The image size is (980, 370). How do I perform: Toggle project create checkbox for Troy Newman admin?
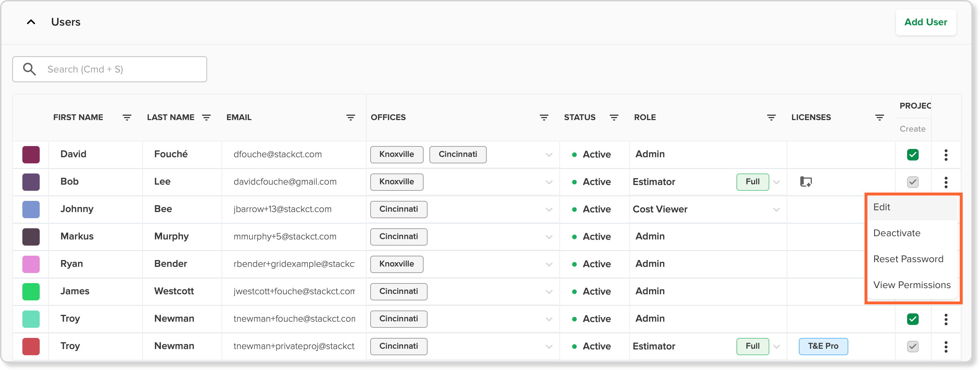[913, 319]
